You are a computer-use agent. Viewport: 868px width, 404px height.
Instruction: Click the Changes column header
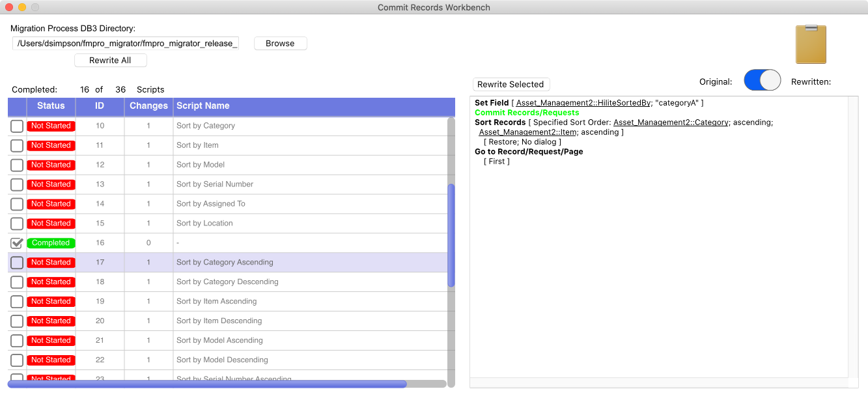148,106
